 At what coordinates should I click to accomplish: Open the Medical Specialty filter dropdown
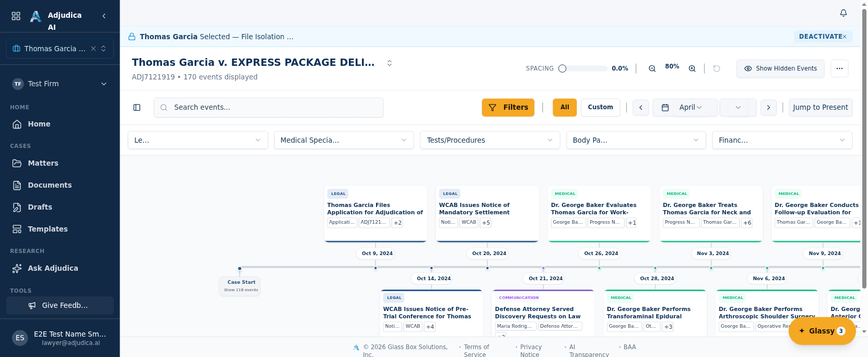(x=344, y=140)
